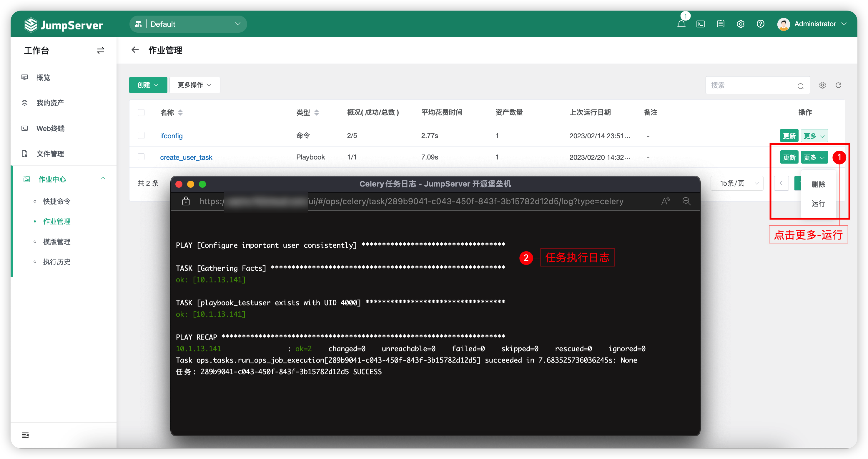
Task: Open the tickets list icon in header
Action: [x=720, y=24]
